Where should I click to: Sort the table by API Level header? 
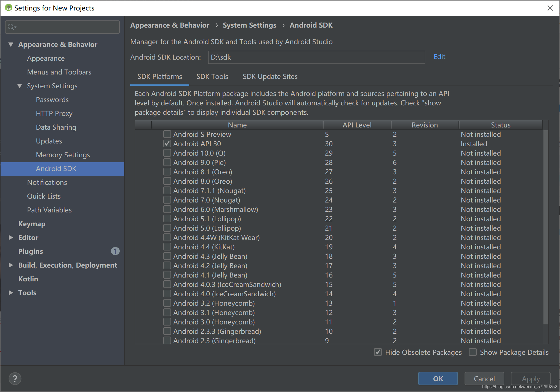pyautogui.click(x=357, y=125)
